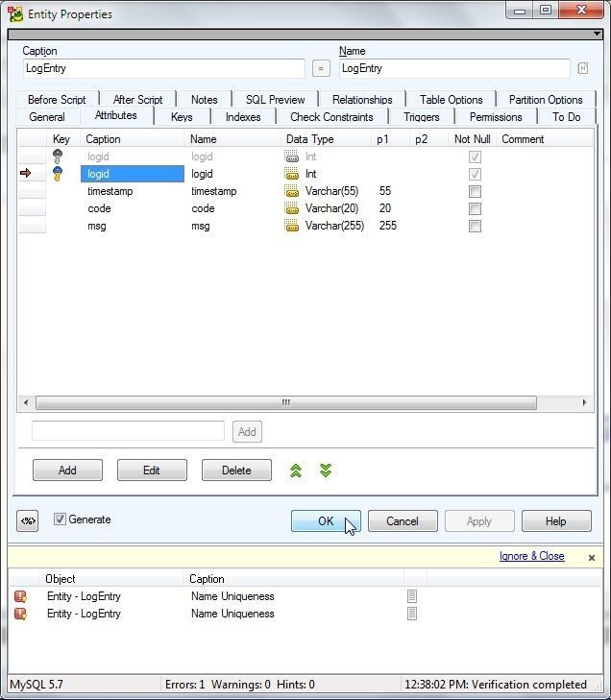The width and height of the screenshot is (611, 700).
Task: Click the horizontal scrollbar thumb of attribute grid
Action: [286, 402]
